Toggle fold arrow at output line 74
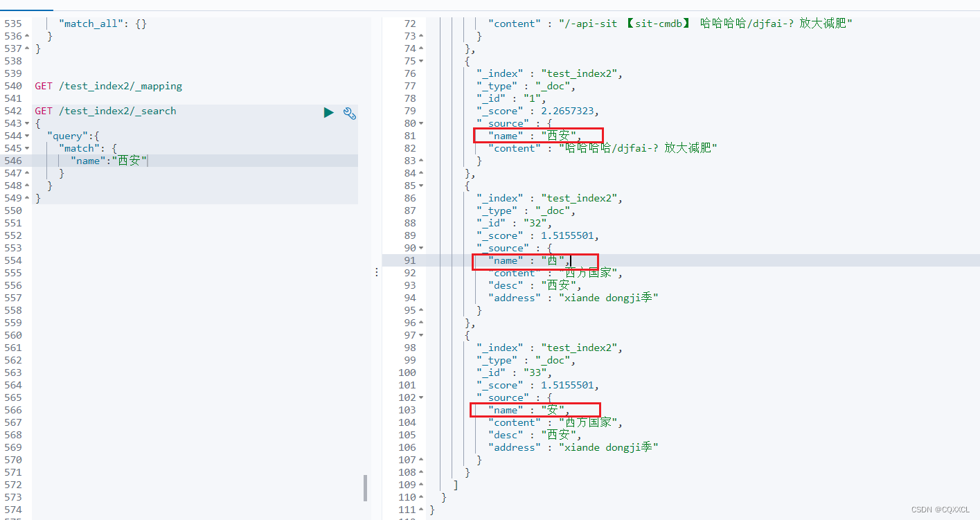Image resolution: width=980 pixels, height=520 pixels. click(421, 48)
